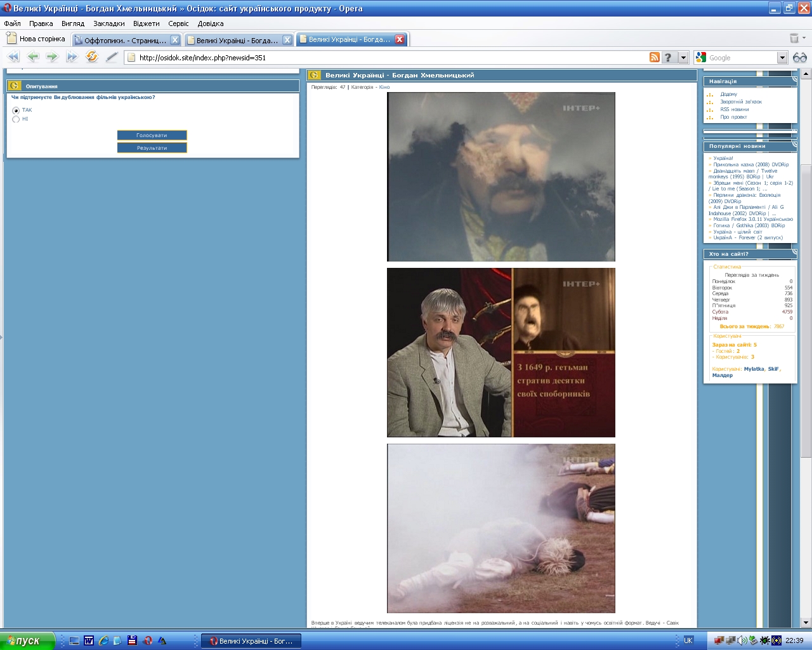812x650 pixels.
Task: Click the Reload page icon
Action: (92, 57)
